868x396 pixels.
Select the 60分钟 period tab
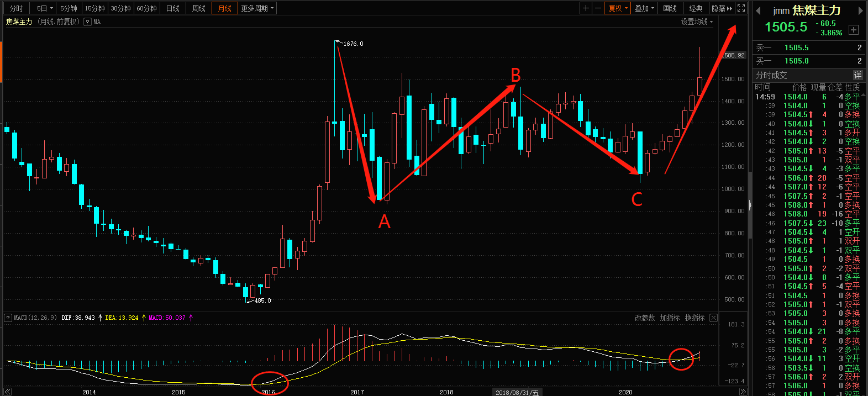(146, 8)
